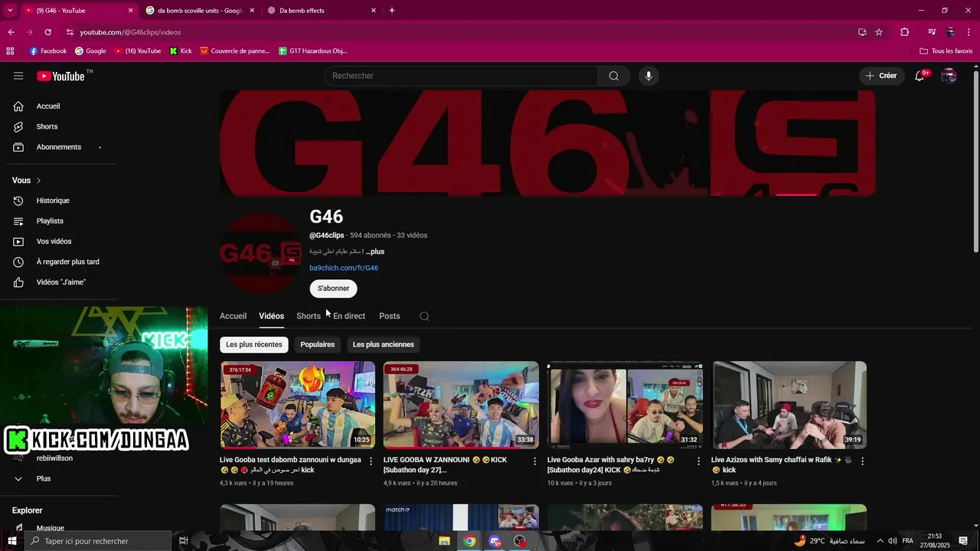Expand the Vous section
980x551 pixels.
coord(27,181)
